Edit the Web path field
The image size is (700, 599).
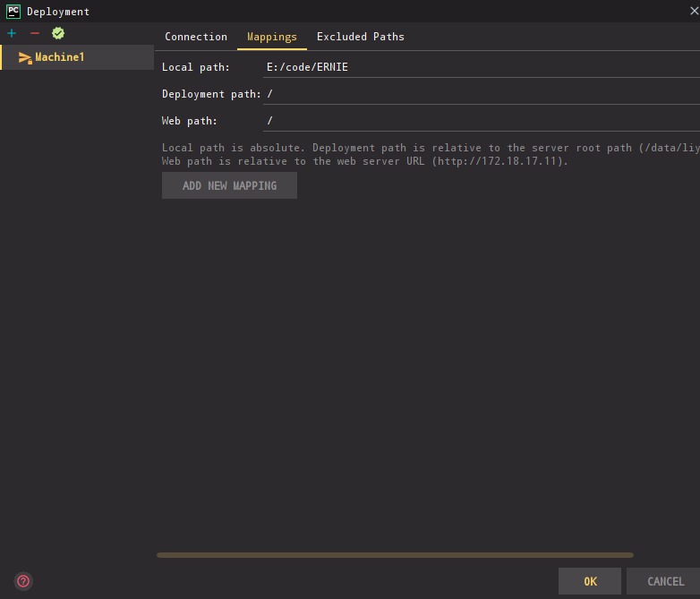(x=482, y=121)
